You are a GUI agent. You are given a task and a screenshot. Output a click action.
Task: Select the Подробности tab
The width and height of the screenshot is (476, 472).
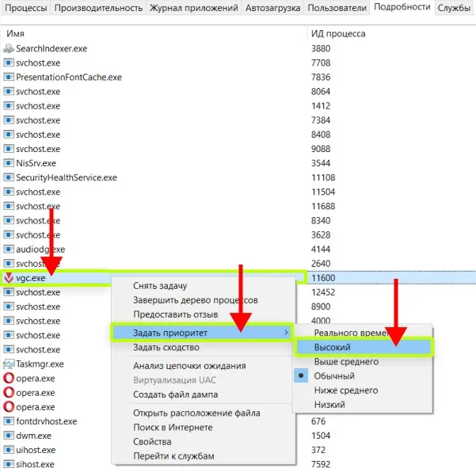point(402,7)
